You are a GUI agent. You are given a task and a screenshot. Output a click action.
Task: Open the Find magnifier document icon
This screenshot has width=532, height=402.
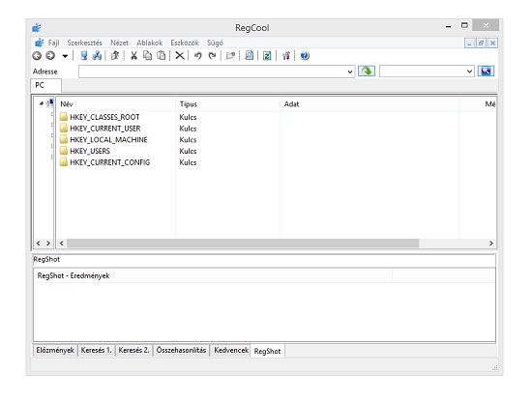click(250, 56)
